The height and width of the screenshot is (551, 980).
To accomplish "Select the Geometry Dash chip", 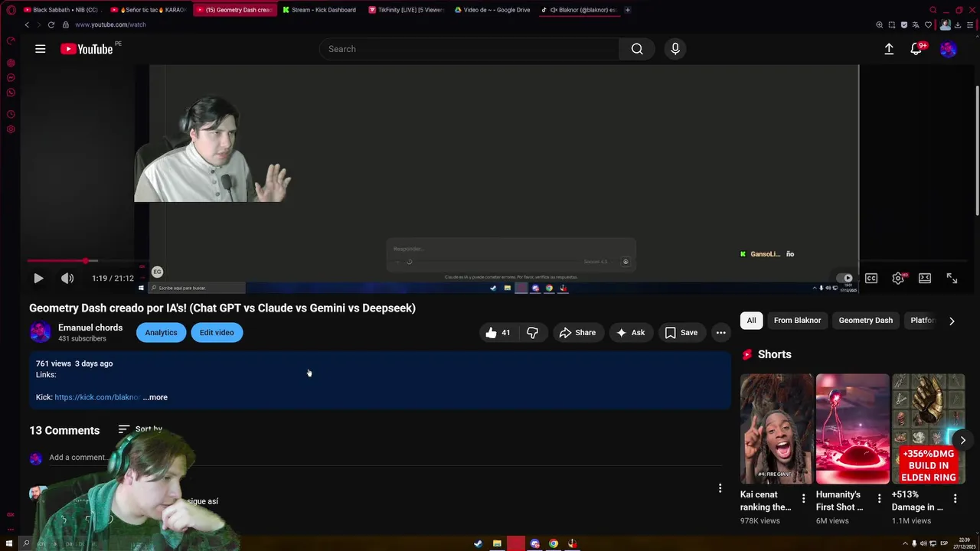I will (865, 321).
